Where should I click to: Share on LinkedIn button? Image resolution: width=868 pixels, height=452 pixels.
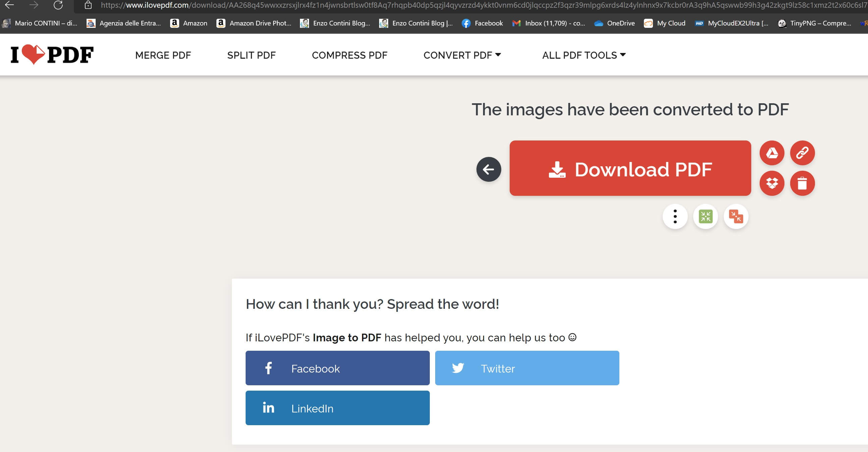point(337,408)
